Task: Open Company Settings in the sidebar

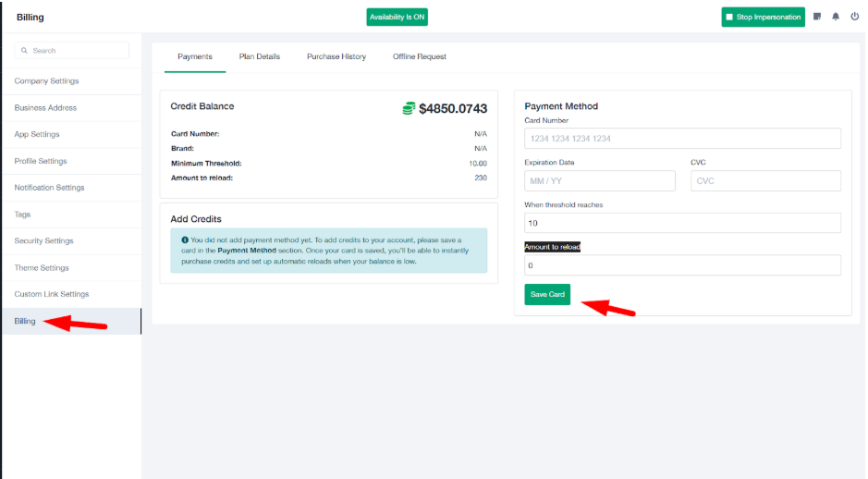Action: point(46,81)
